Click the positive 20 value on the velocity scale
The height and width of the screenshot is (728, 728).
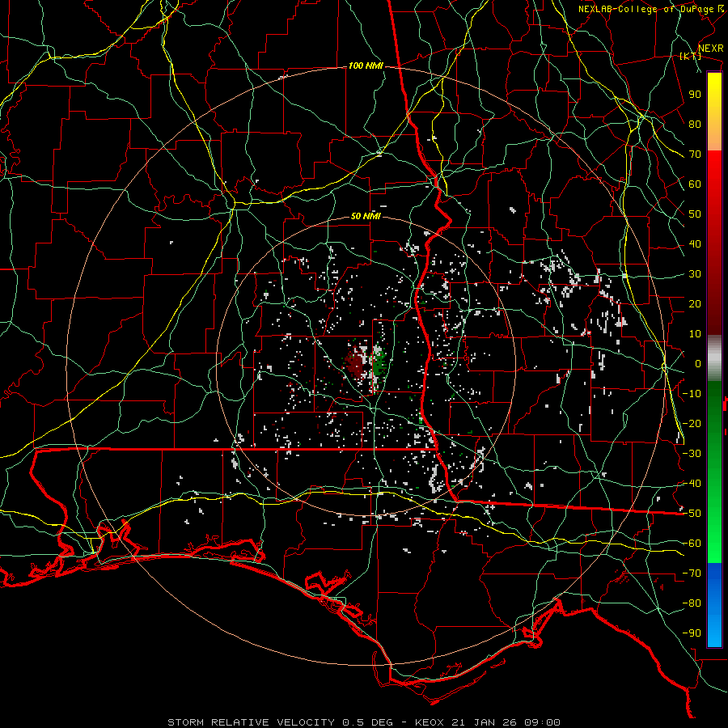pos(695,304)
